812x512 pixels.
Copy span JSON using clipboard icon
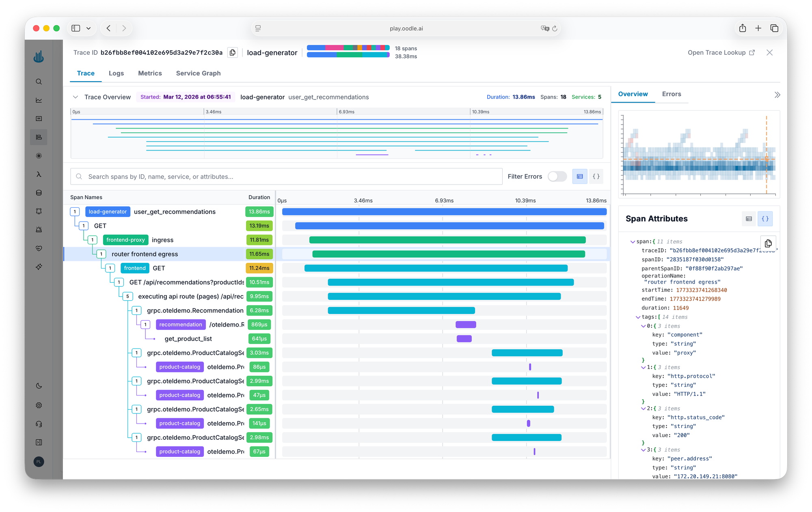768,243
